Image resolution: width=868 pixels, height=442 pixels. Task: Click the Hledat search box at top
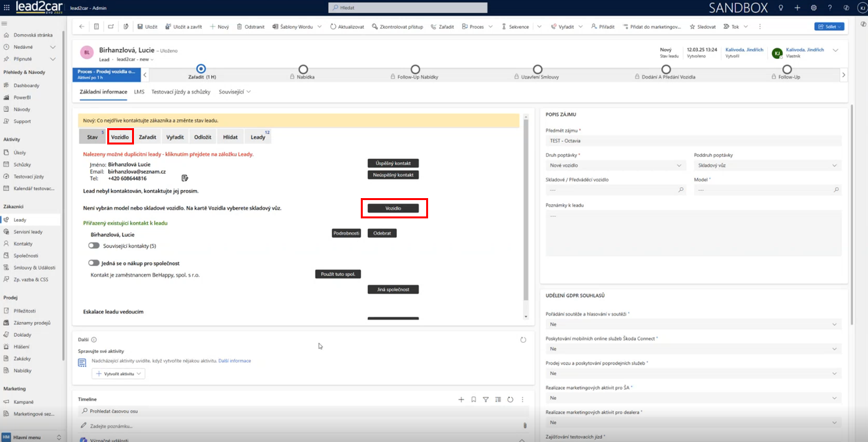point(408,8)
